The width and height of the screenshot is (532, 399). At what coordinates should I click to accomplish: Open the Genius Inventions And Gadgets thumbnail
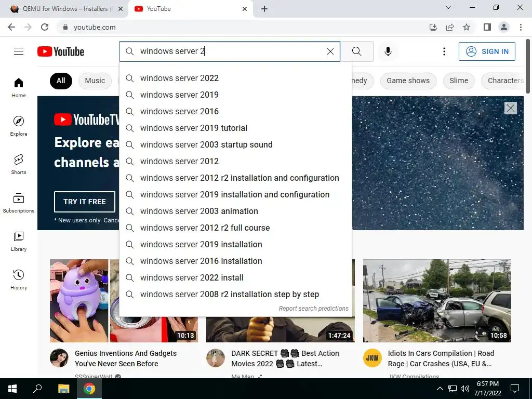(x=84, y=301)
